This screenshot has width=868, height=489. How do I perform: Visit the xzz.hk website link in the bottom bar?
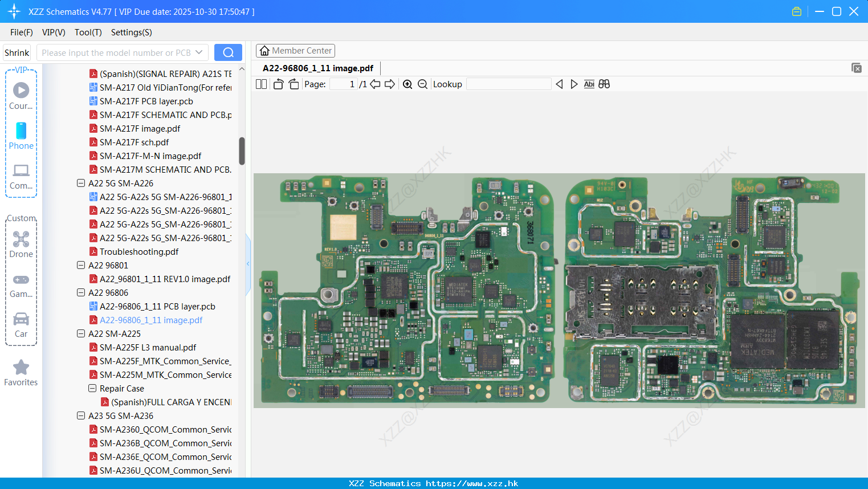(472, 483)
